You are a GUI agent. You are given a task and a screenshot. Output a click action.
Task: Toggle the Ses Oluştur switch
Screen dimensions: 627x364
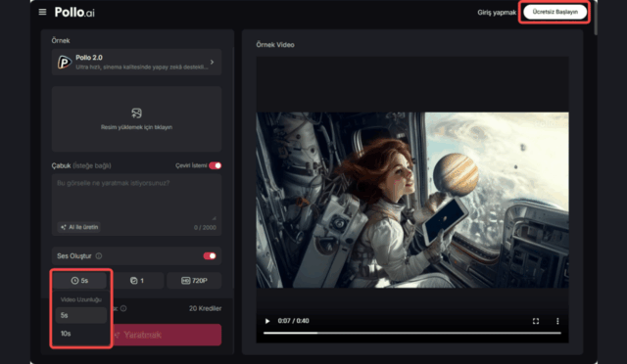point(210,255)
